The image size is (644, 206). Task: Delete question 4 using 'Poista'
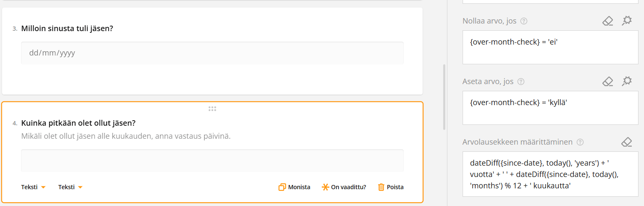click(x=391, y=187)
